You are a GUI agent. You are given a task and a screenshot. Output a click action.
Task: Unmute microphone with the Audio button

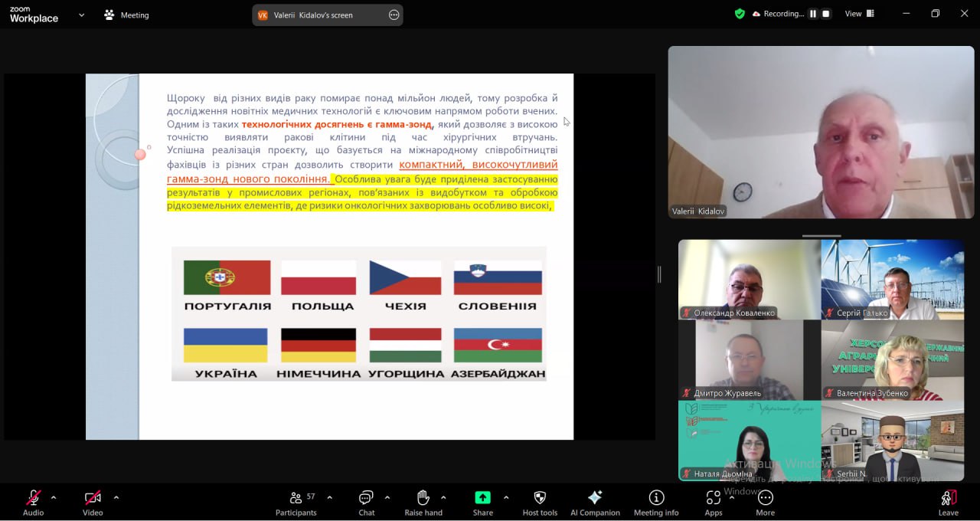point(33,503)
